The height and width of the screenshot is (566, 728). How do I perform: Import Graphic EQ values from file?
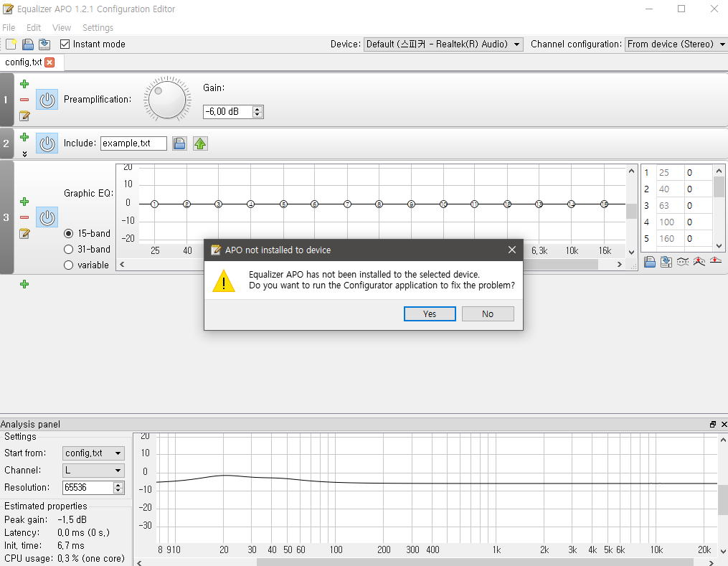tap(650, 262)
